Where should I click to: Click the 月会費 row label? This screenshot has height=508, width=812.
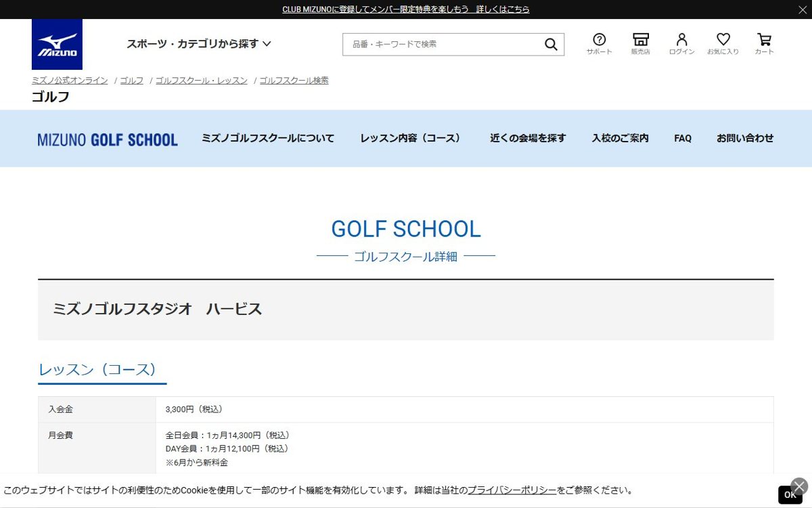[61, 436]
